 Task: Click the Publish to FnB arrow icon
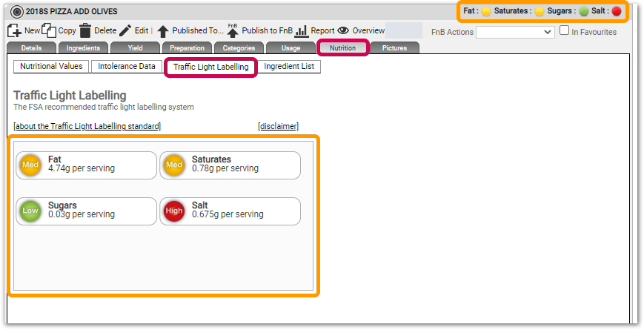(233, 31)
